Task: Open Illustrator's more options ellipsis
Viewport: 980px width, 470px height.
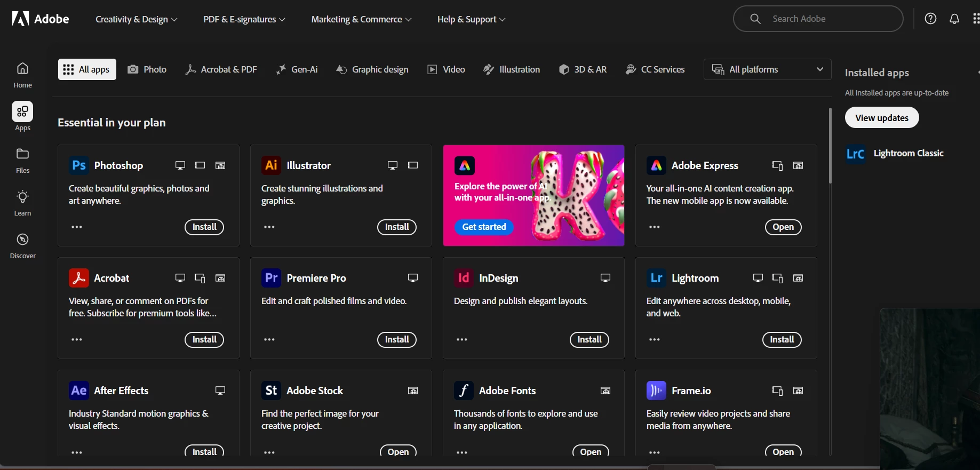Action: click(x=269, y=227)
